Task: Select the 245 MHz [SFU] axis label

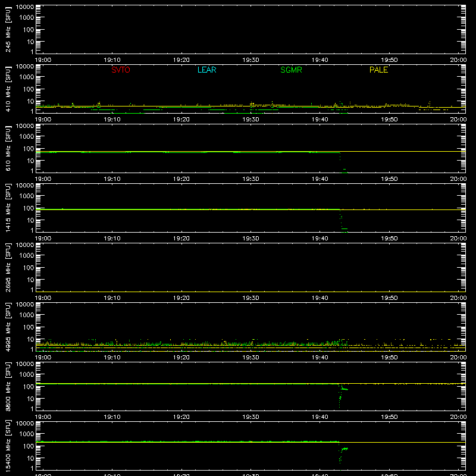Action: pos(8,29)
